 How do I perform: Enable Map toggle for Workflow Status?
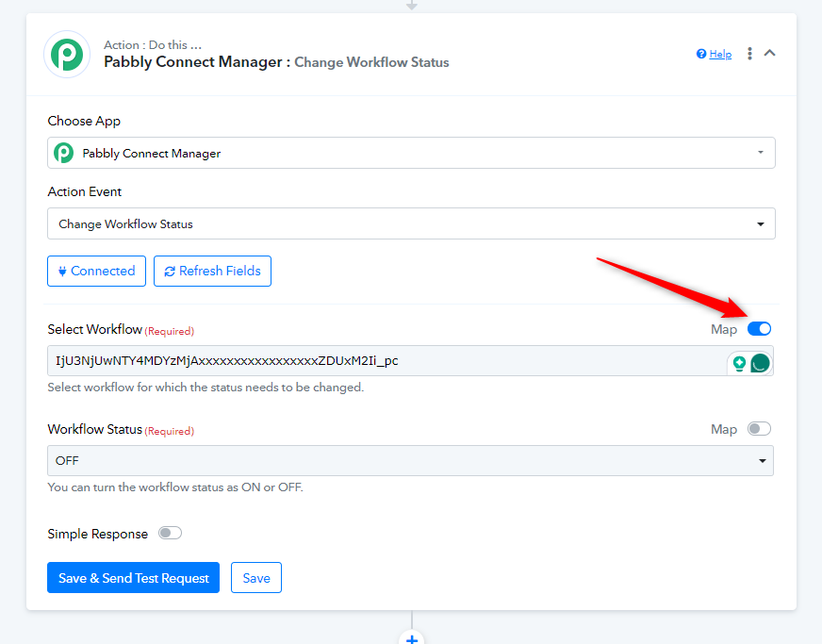(759, 429)
